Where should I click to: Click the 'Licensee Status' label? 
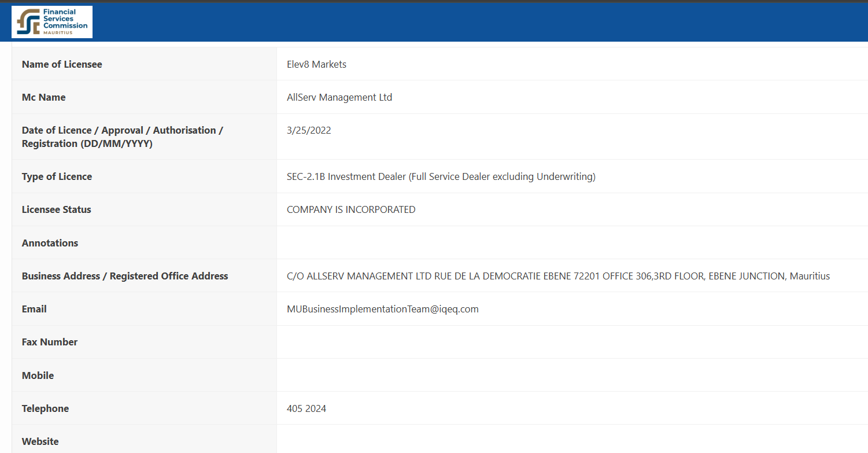[x=57, y=209]
